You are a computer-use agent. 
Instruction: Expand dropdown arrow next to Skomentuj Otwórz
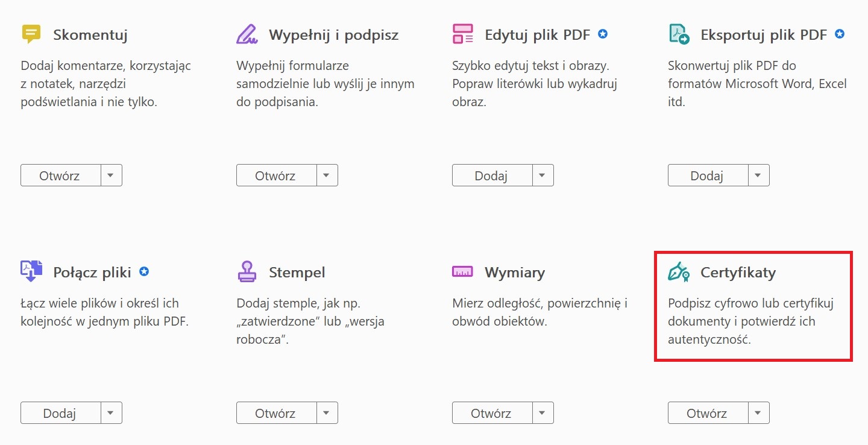point(110,175)
